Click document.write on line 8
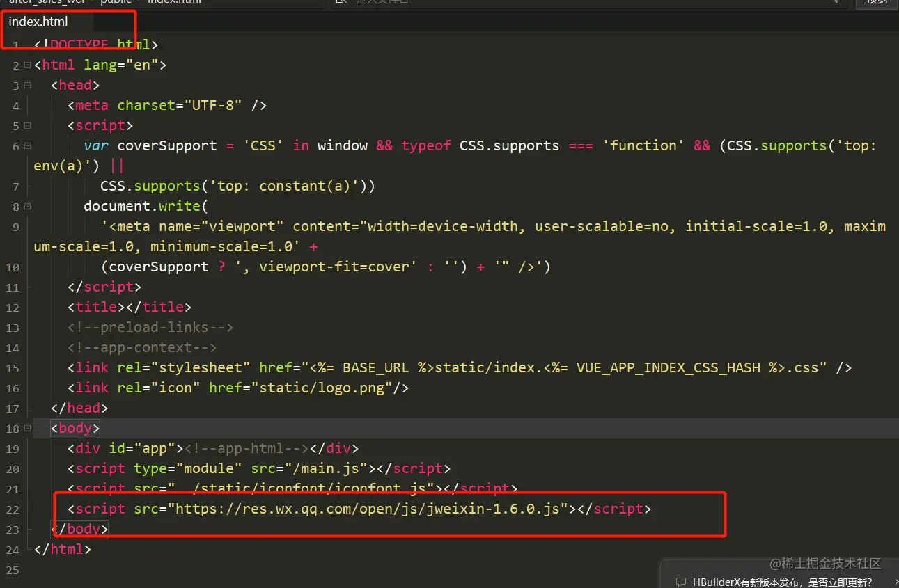Screen dimensions: 899x588 point(141,207)
